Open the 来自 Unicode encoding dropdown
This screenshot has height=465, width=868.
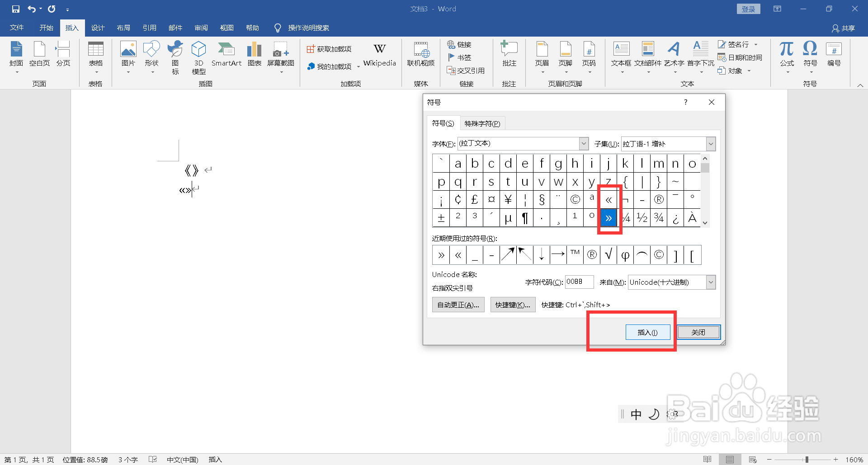tap(711, 282)
